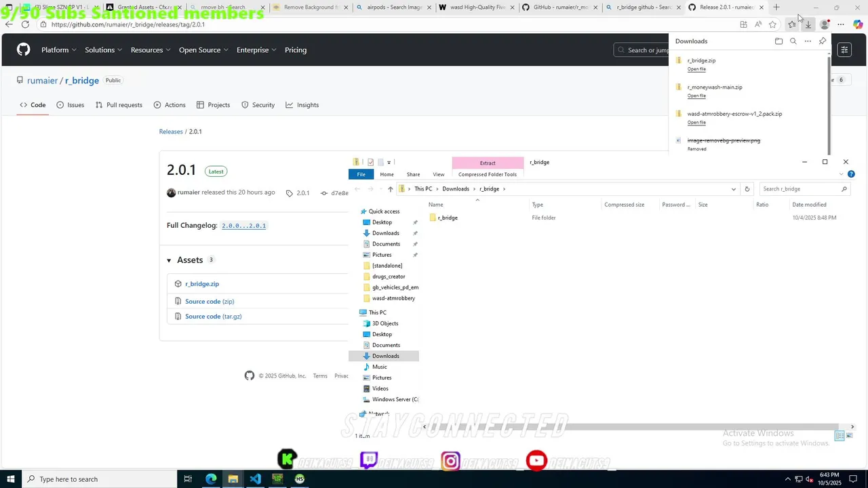This screenshot has width=868, height=488.
Task: Click the volume tray icon
Action: click(809, 479)
